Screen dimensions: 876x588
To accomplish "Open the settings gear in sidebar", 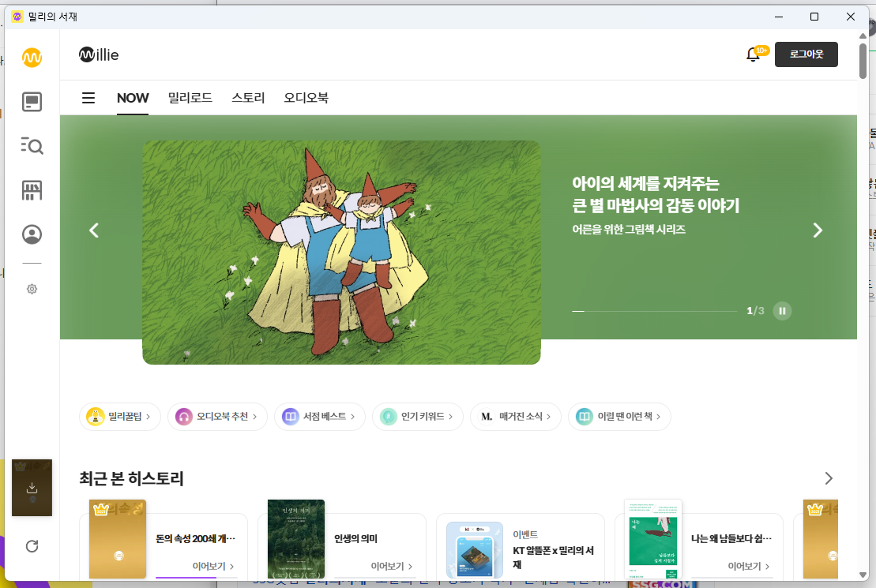I will pos(32,289).
